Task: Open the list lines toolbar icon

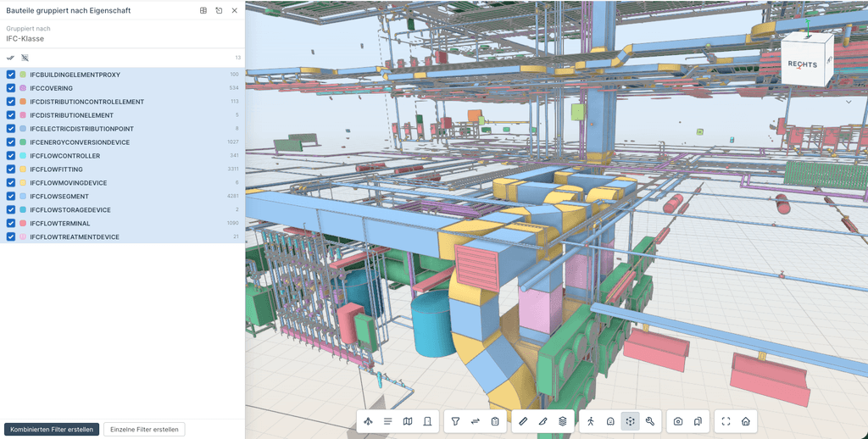Action: 388,421
